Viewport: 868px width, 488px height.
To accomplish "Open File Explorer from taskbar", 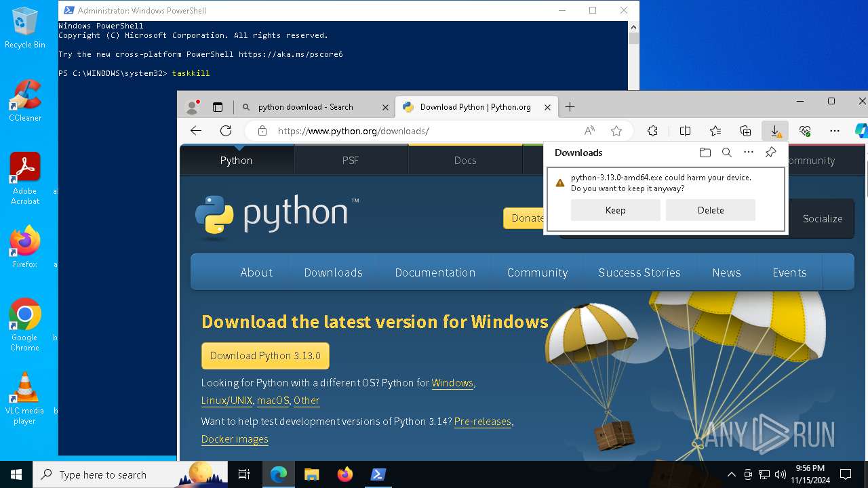I will 311,474.
